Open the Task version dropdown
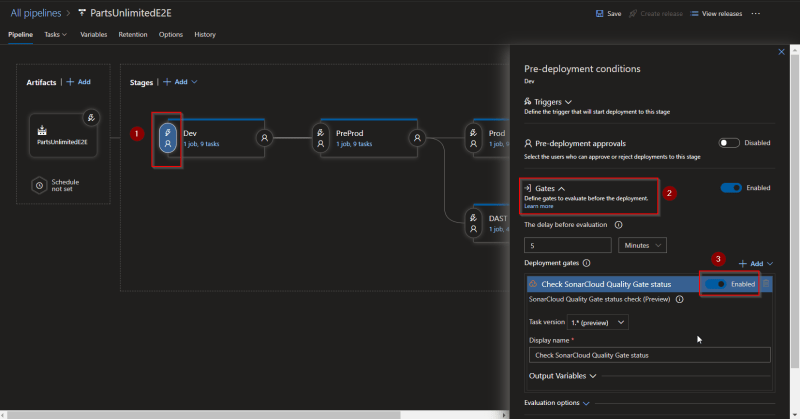800x419 pixels. click(x=597, y=323)
